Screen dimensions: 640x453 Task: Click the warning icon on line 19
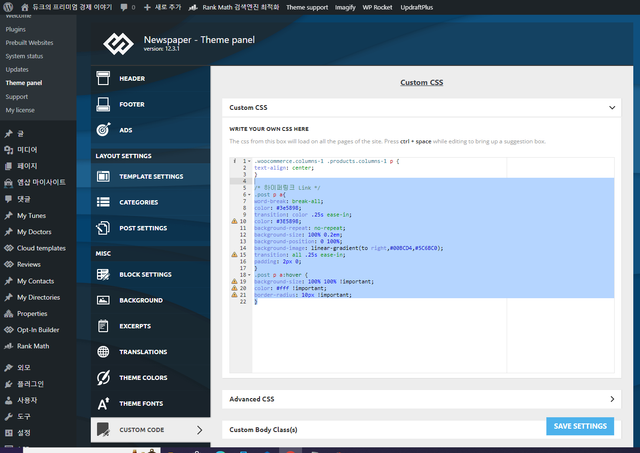[234, 281]
